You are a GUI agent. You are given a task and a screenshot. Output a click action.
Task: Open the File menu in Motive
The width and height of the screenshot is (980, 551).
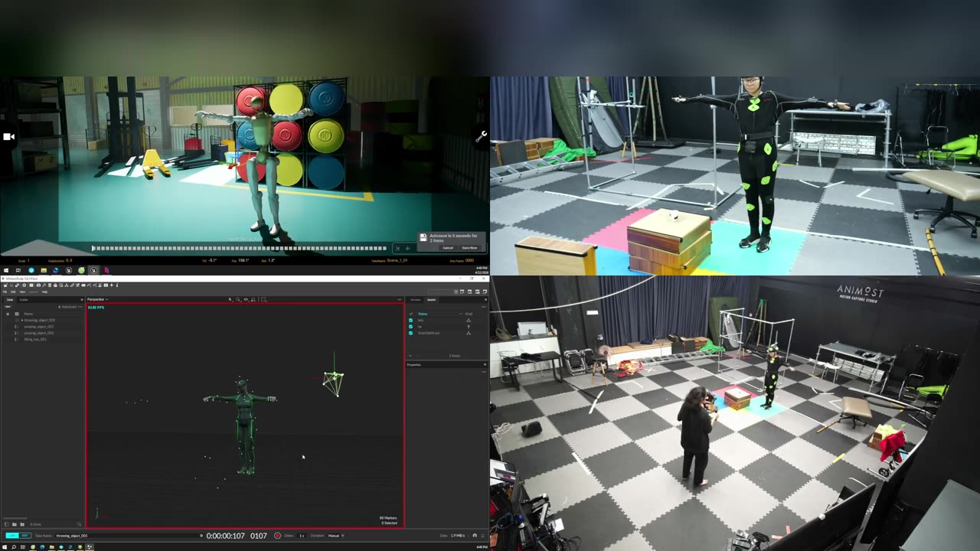[x=5, y=292]
